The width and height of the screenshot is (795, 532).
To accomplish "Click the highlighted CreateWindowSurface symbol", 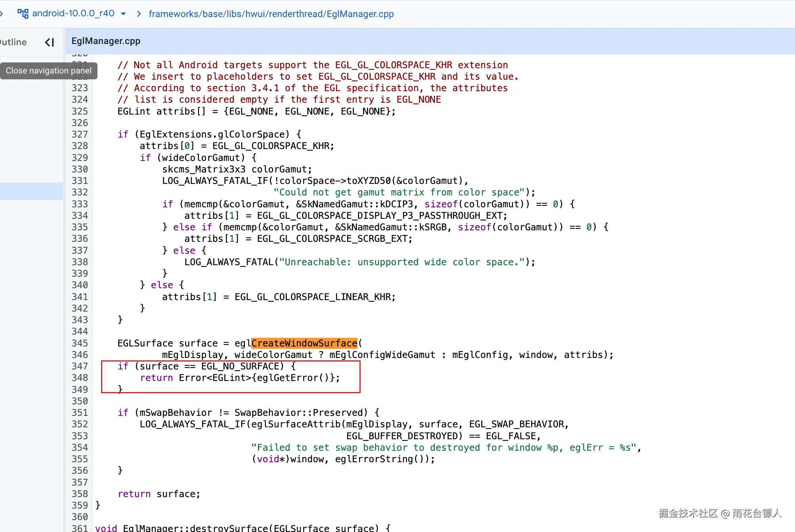I will (x=304, y=343).
